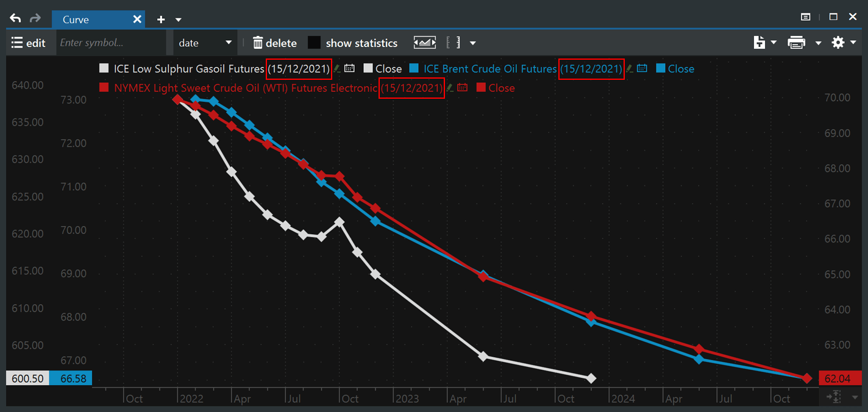Click the blue Close label for Brent

[681, 69]
